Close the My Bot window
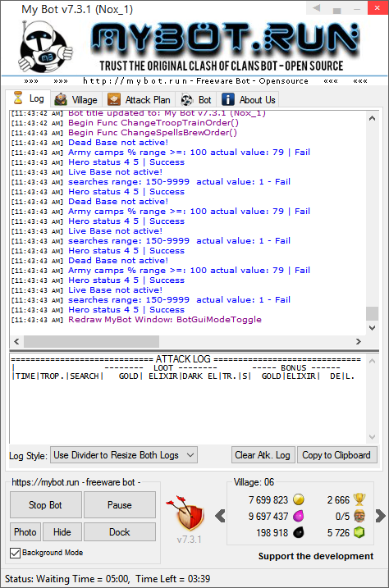 pos(378,8)
